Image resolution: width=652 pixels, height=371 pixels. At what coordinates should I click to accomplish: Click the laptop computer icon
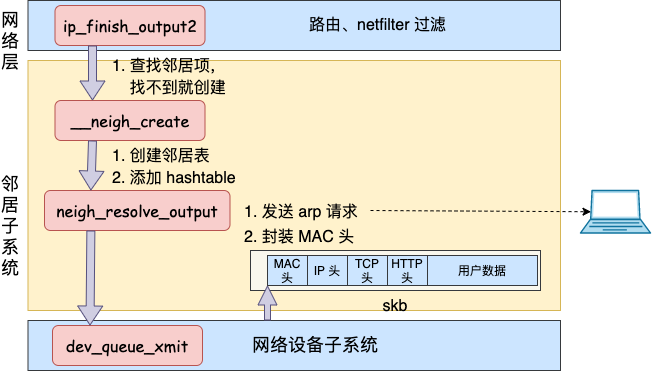click(615, 212)
